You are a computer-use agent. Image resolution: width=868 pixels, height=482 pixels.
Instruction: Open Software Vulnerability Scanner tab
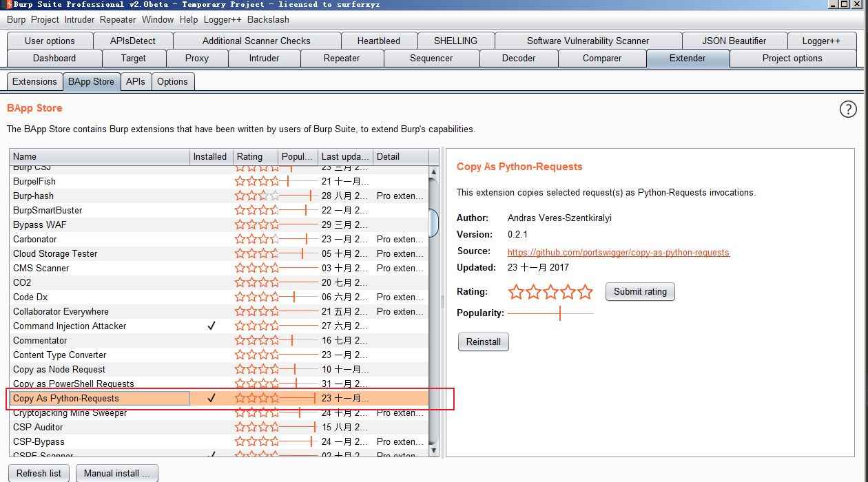(588, 41)
